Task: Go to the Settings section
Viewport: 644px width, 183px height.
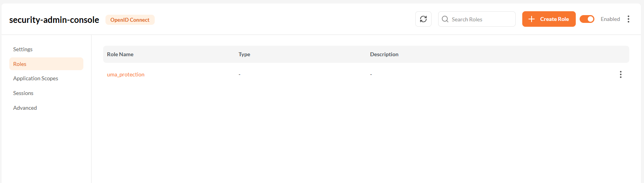Action: pos(23,49)
